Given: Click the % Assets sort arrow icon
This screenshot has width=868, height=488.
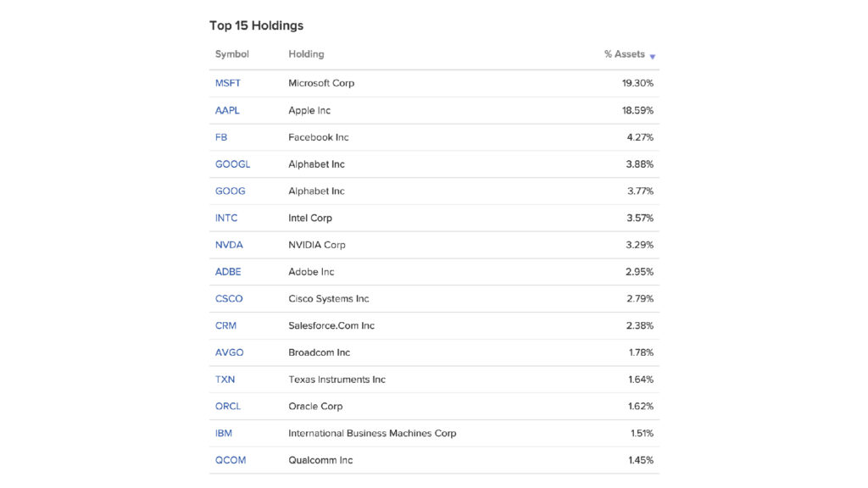Looking at the screenshot, I should (652, 57).
